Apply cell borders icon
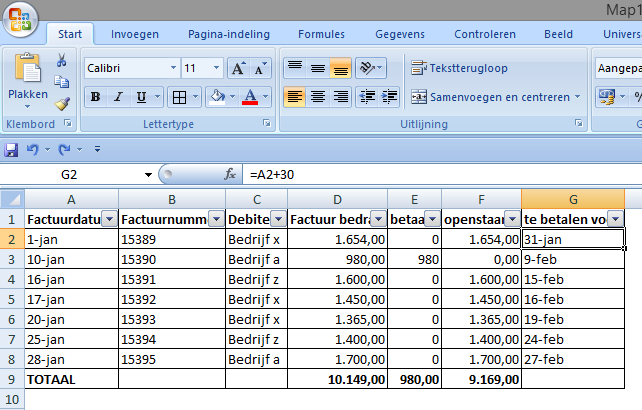 click(179, 97)
